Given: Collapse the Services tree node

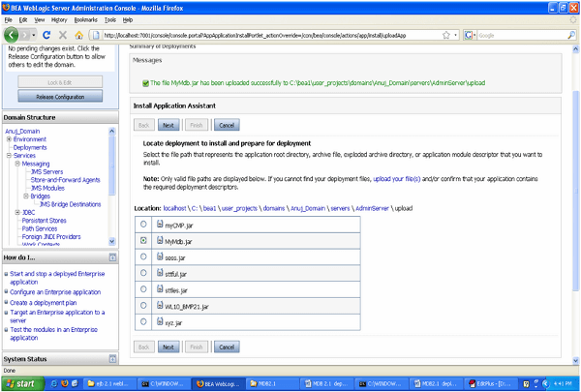Looking at the screenshot, I should click(9, 156).
